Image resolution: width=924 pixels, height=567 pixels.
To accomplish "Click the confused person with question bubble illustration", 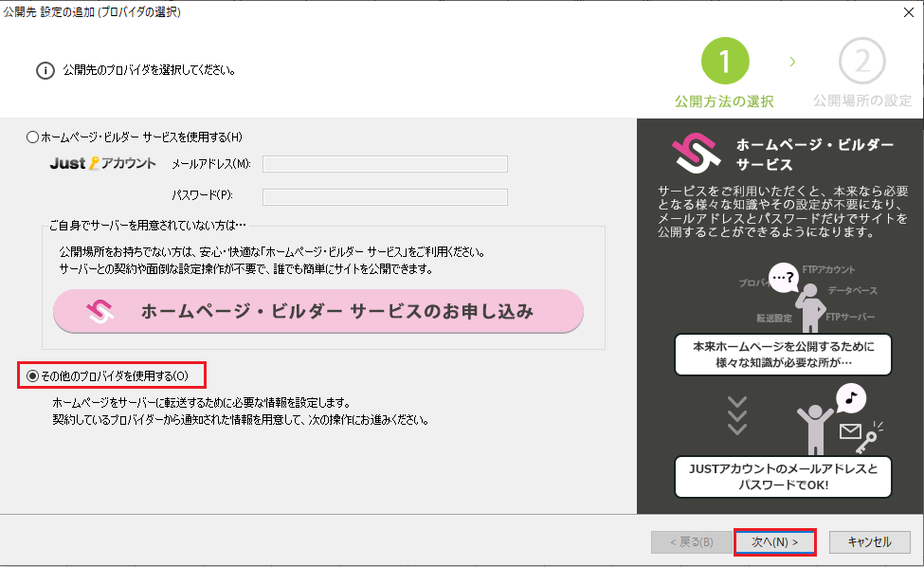I will (x=799, y=297).
